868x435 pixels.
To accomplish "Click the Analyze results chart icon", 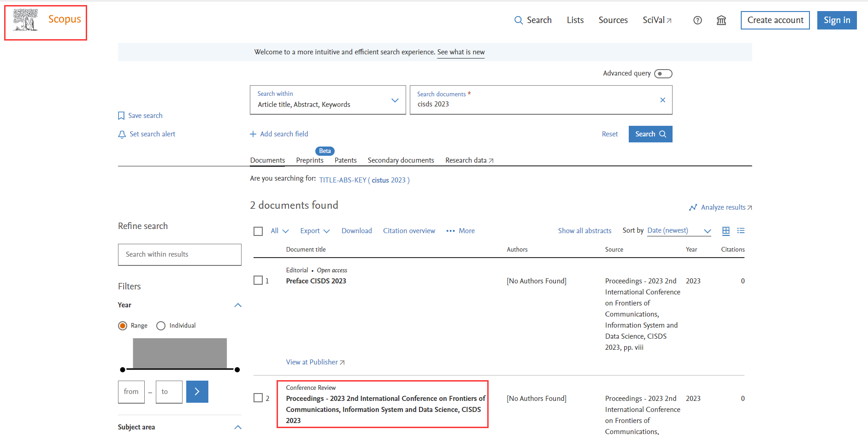I will (x=693, y=207).
